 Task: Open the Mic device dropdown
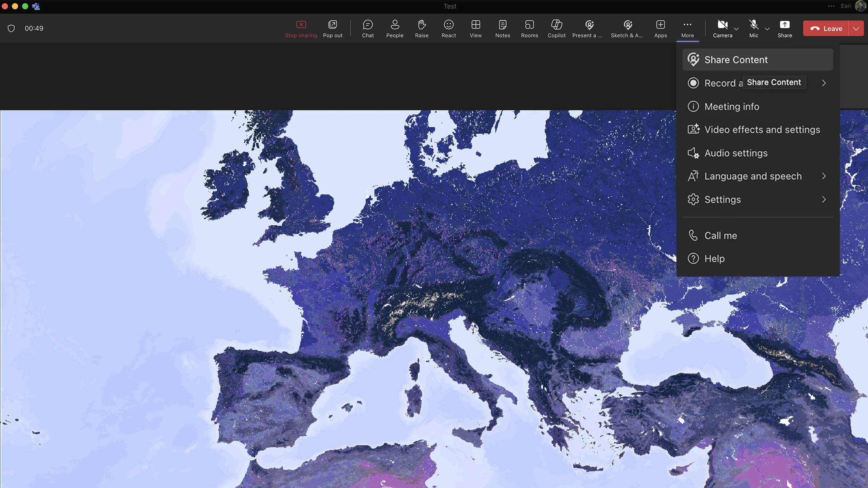[767, 29]
